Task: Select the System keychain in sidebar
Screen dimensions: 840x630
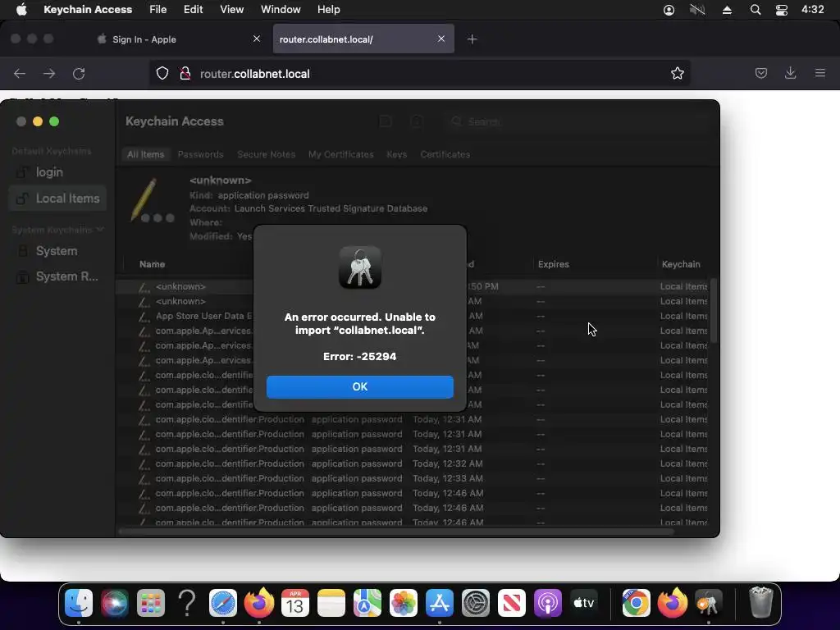Action: point(57,251)
